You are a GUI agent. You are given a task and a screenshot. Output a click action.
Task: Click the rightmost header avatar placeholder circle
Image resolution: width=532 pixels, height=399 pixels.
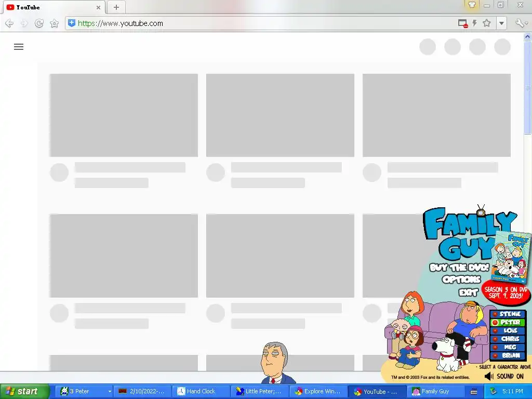coord(502,47)
